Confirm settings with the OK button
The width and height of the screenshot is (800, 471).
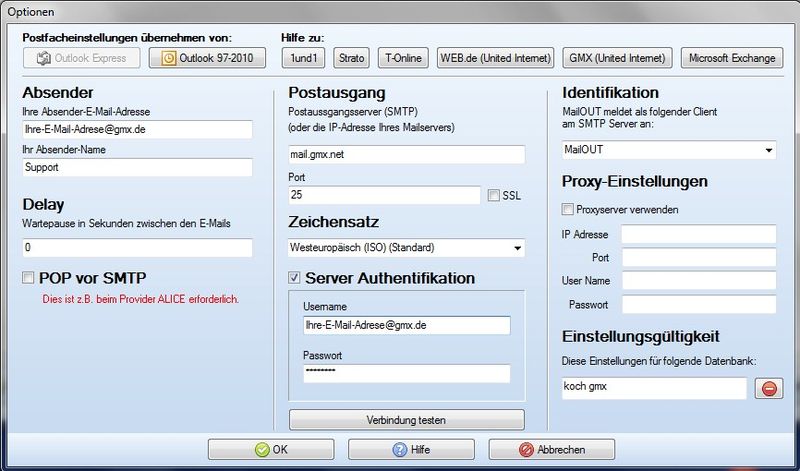pyautogui.click(x=271, y=450)
